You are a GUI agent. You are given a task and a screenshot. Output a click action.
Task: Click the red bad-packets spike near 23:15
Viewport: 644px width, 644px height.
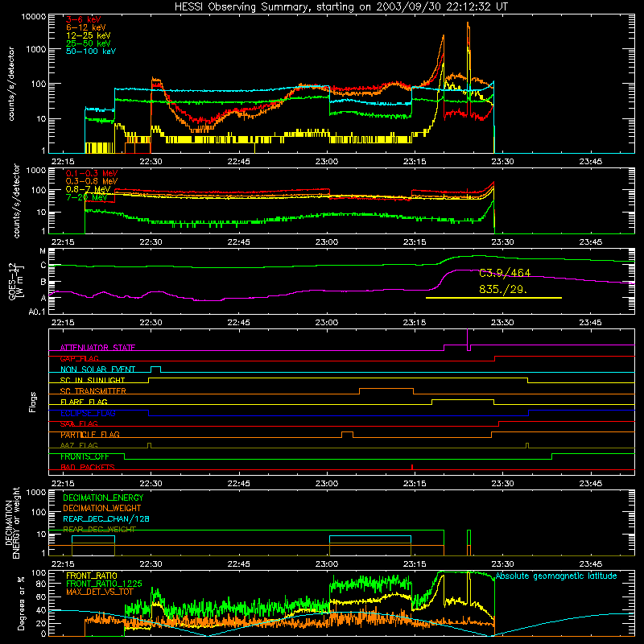[412, 467]
